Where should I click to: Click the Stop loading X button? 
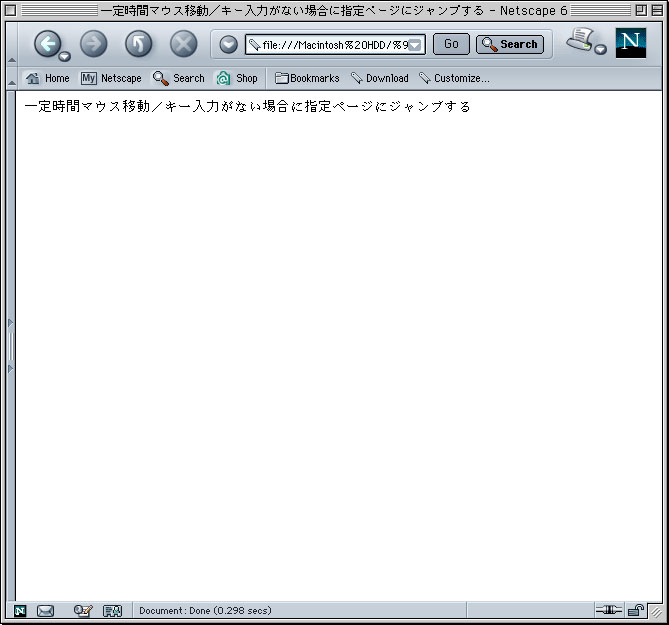pos(183,44)
